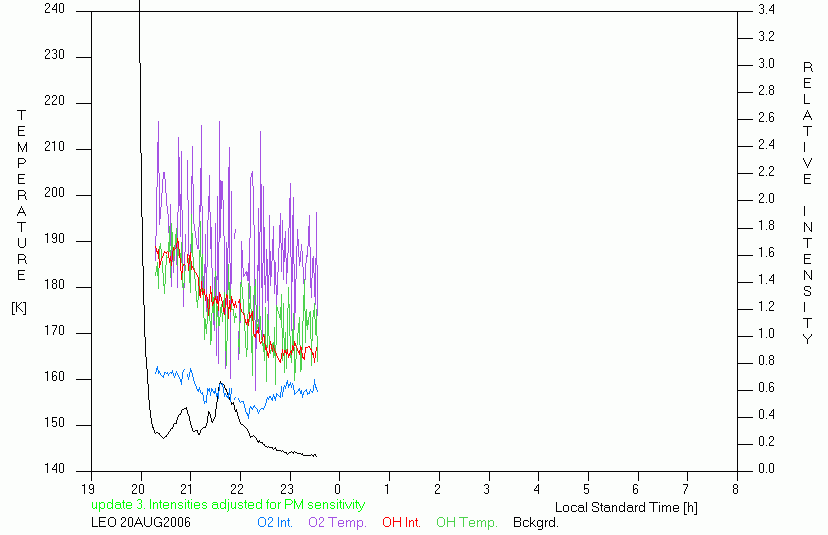This screenshot has height=535, width=828.
Task: Click the time axis label 22
Action: 237,490
